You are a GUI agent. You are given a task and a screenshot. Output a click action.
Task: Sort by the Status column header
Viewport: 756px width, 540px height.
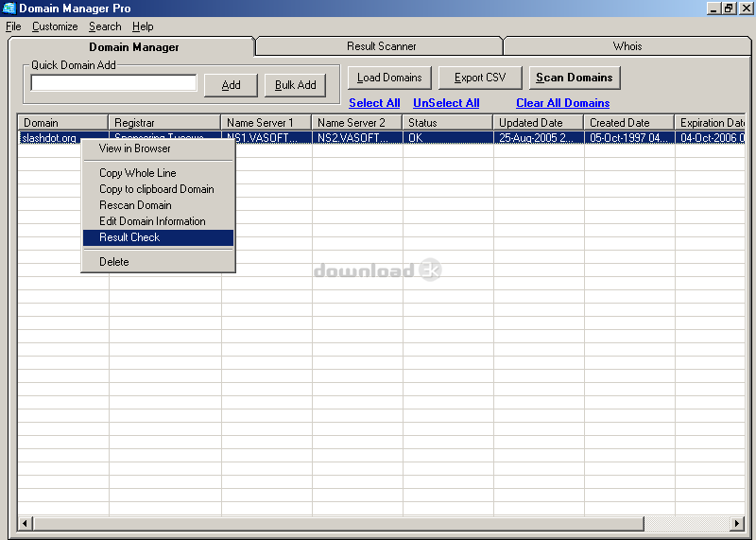[x=447, y=123]
